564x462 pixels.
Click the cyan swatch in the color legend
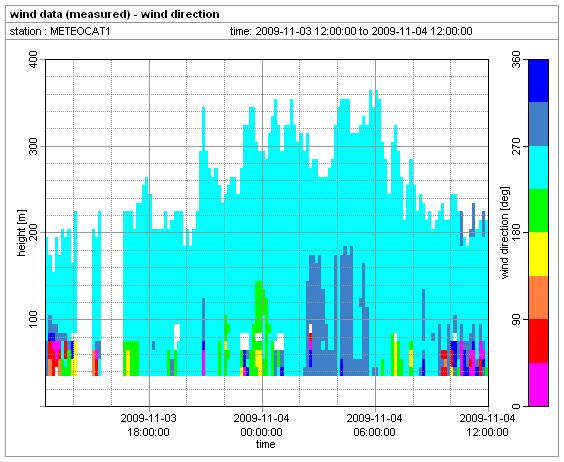[538, 167]
